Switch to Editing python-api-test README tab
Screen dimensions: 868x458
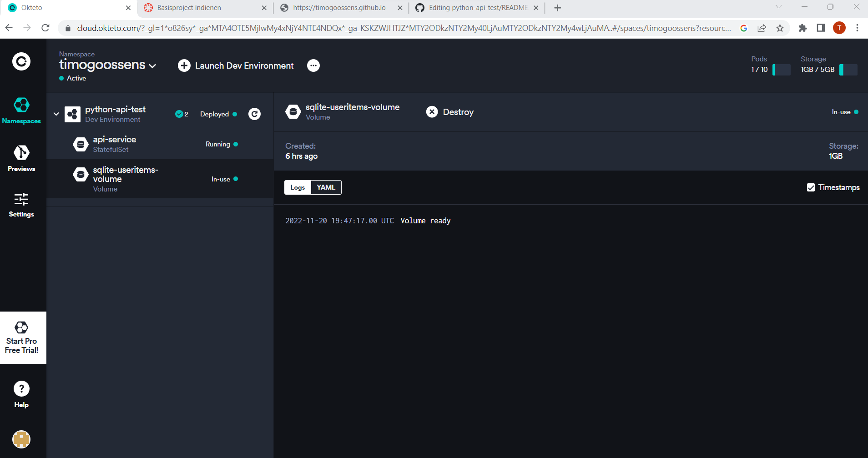coord(477,8)
